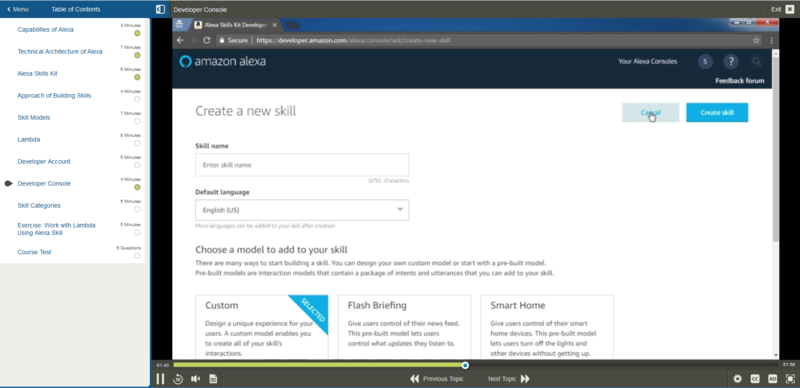Viewport: 800px width, 388px height.
Task: Select Developer Console topic
Action: tap(44, 183)
